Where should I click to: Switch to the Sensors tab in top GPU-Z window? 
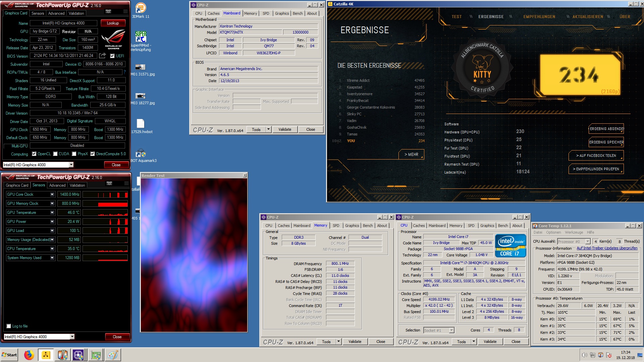(x=38, y=13)
